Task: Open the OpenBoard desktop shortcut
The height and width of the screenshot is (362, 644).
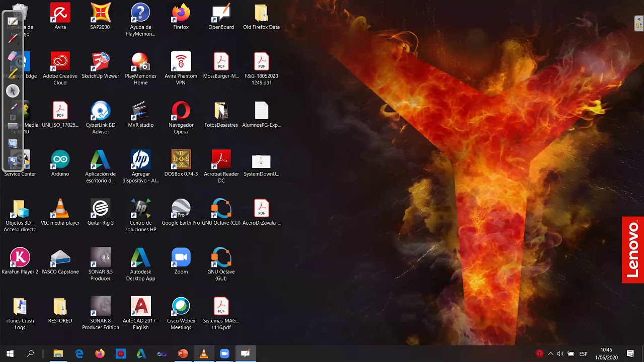Action: click(x=221, y=17)
